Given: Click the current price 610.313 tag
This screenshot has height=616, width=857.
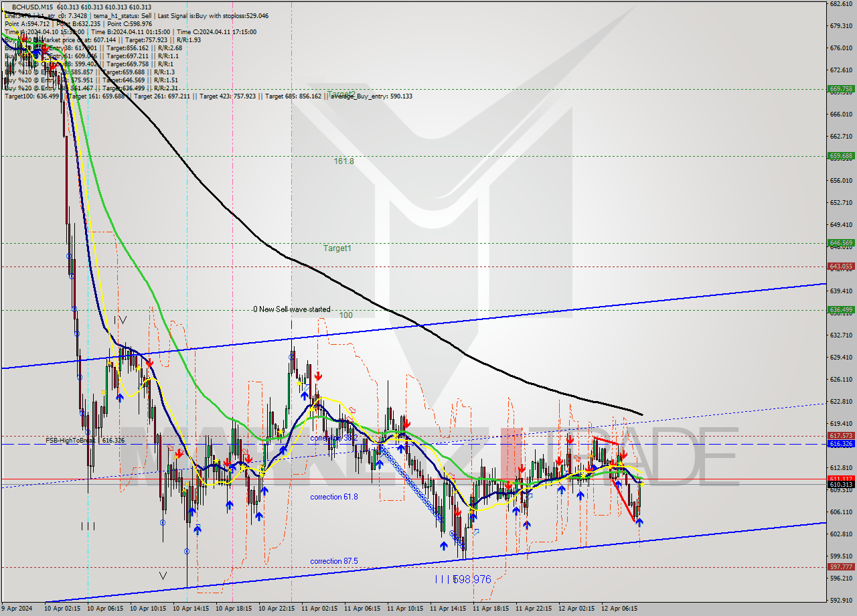Looking at the screenshot, I should pyautogui.click(x=841, y=484).
